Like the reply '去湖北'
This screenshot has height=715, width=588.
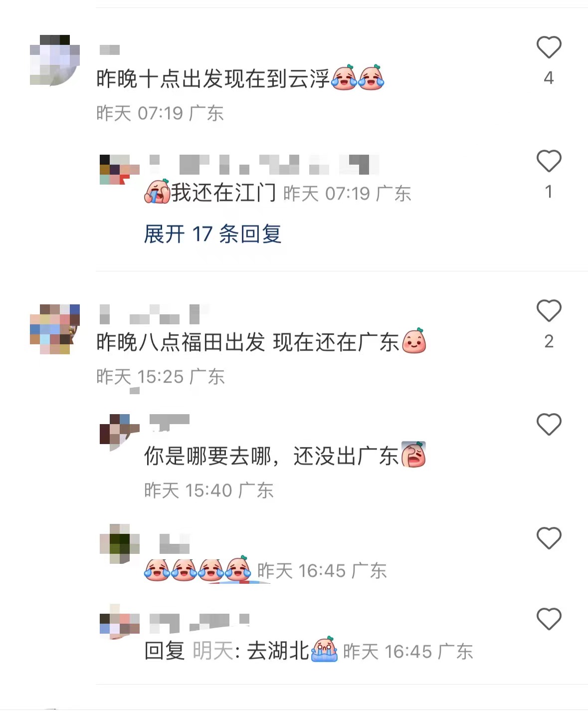pyautogui.click(x=549, y=619)
